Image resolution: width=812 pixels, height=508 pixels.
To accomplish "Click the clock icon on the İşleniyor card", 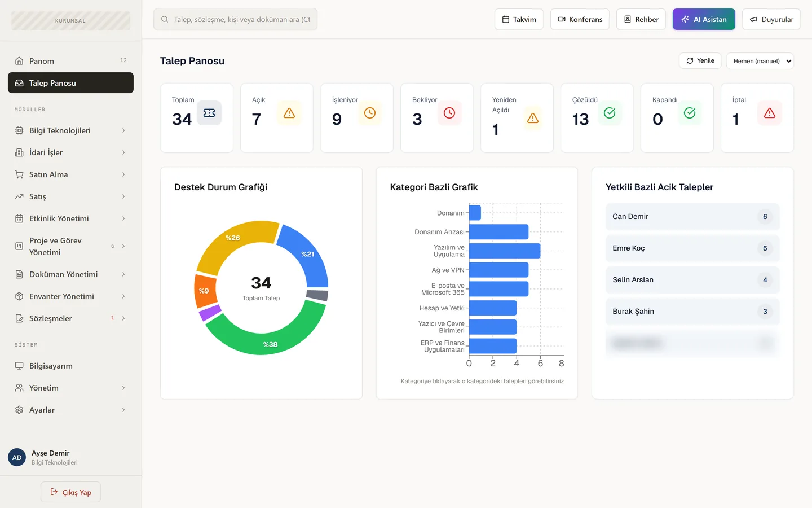I will pyautogui.click(x=369, y=113).
